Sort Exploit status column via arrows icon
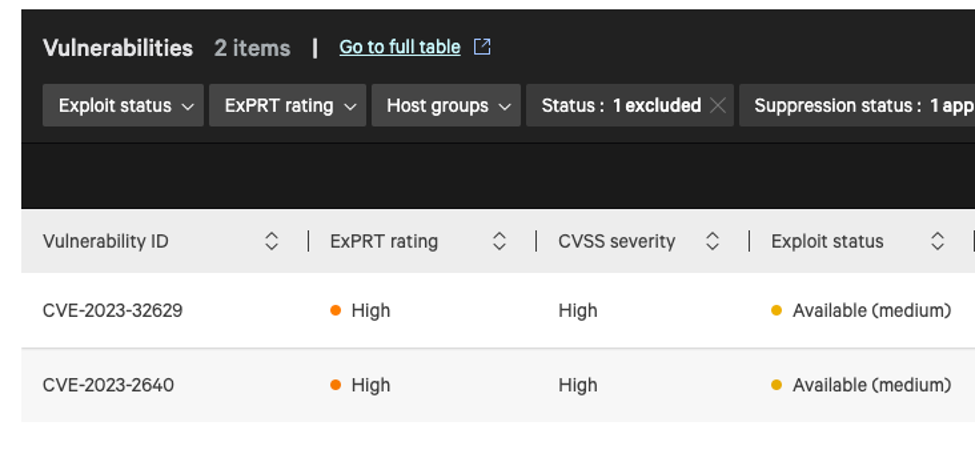The width and height of the screenshot is (977, 462). click(x=937, y=241)
